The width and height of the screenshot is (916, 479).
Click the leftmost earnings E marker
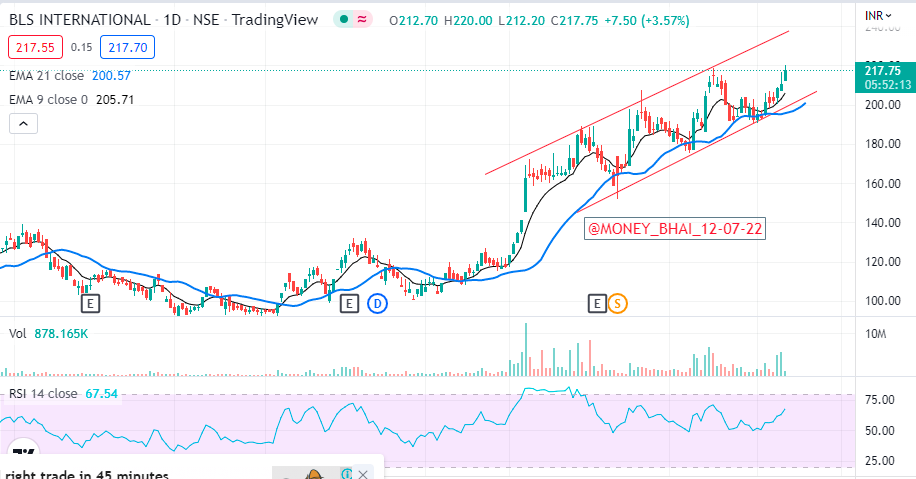click(x=90, y=304)
